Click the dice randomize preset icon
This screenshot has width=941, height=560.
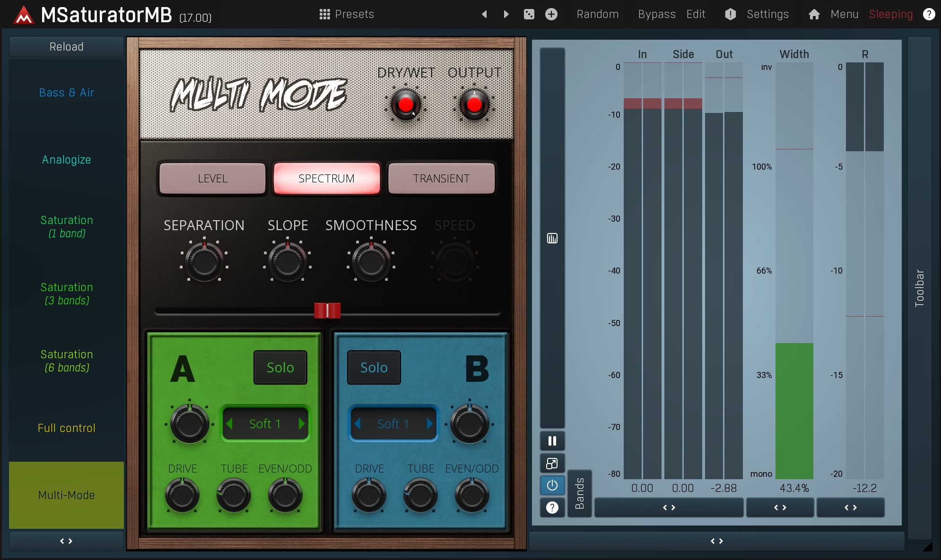click(529, 14)
